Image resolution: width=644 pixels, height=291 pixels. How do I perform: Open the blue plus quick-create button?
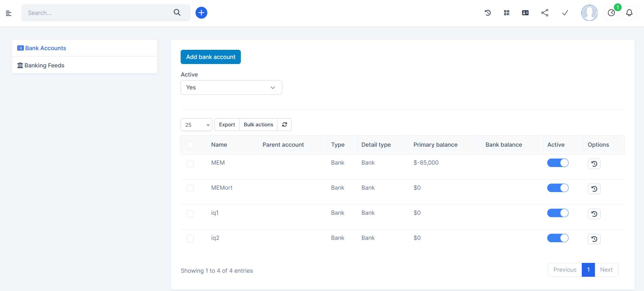click(x=201, y=13)
